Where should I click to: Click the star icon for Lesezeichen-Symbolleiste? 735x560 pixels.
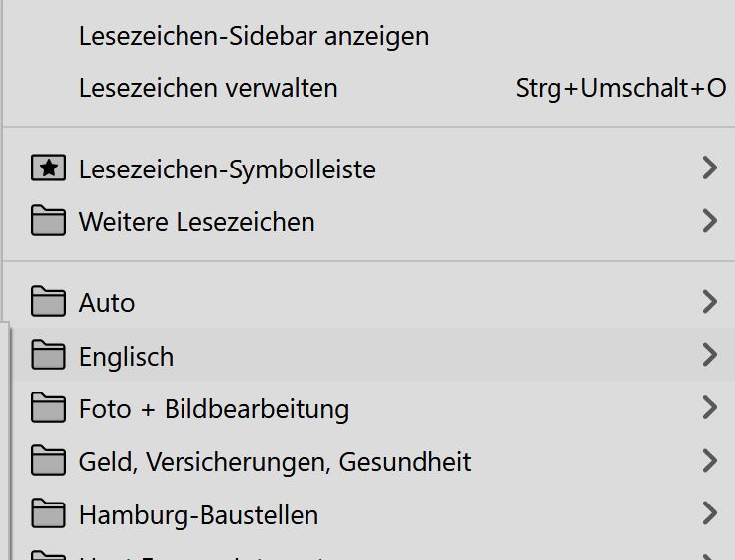(x=49, y=168)
